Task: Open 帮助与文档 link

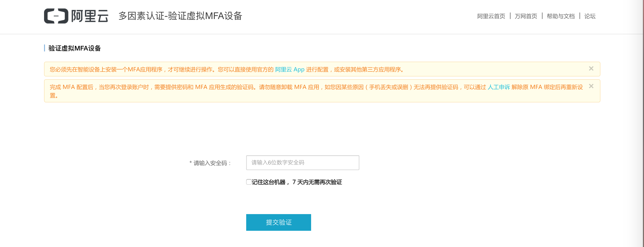Action: (561, 16)
